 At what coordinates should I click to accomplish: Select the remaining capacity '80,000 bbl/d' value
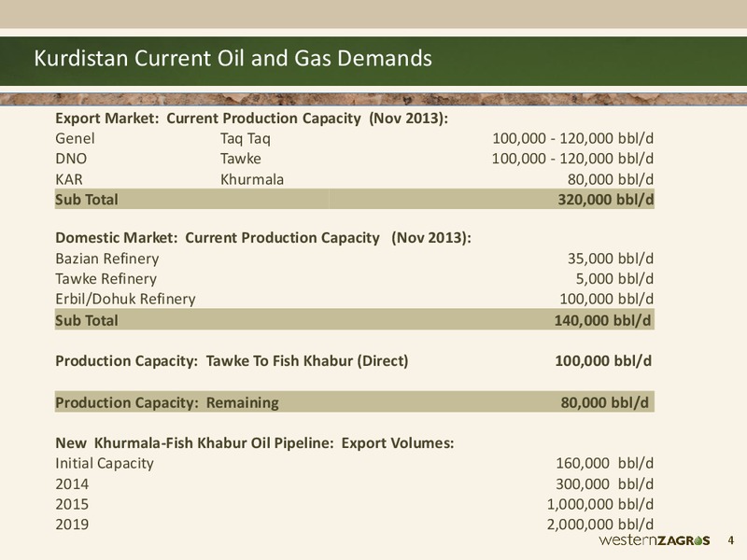pos(604,403)
